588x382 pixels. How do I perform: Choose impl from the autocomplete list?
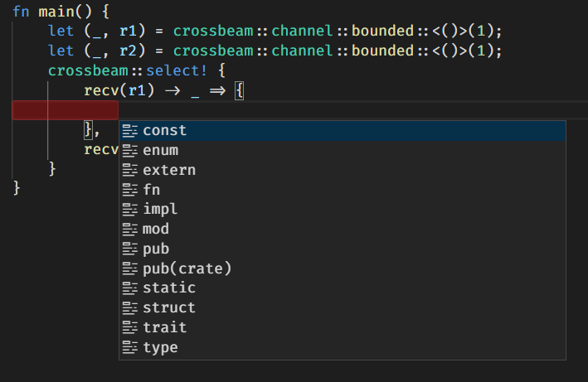343,210
